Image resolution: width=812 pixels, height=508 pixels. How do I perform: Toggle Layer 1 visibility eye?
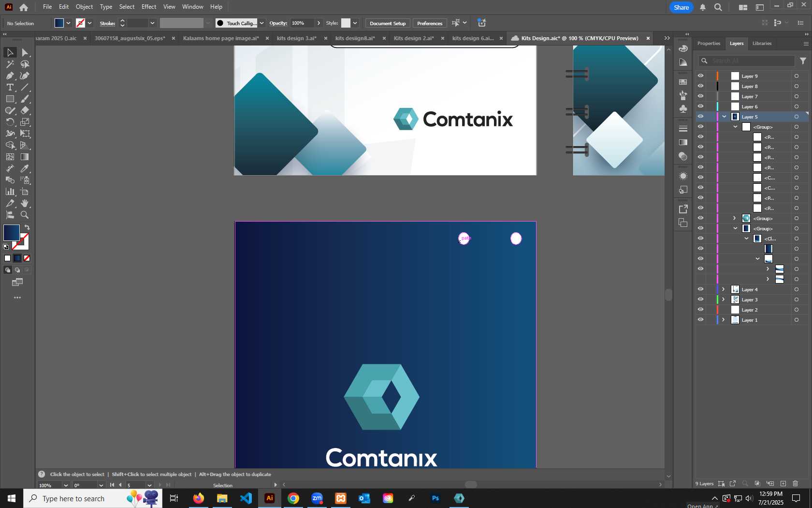click(x=700, y=320)
